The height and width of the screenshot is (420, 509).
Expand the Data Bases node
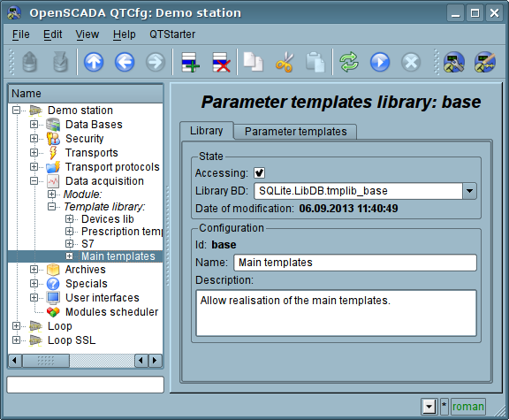pyautogui.click(x=34, y=125)
